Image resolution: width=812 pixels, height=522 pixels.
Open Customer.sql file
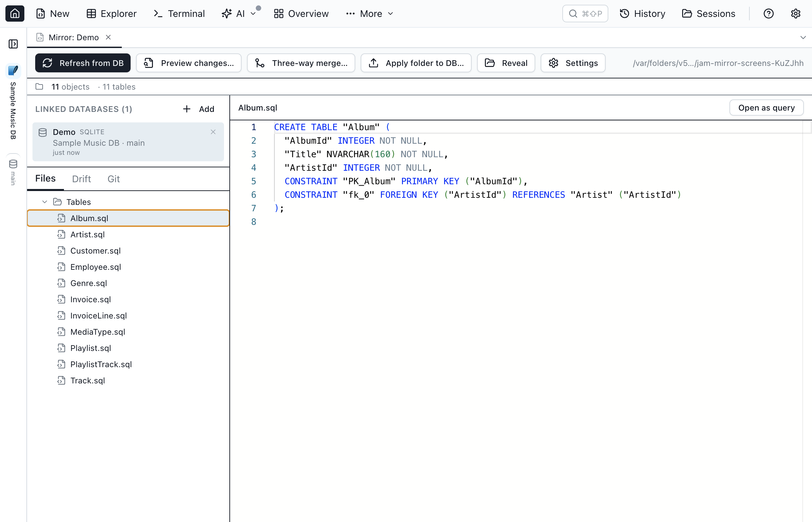[128, 251]
